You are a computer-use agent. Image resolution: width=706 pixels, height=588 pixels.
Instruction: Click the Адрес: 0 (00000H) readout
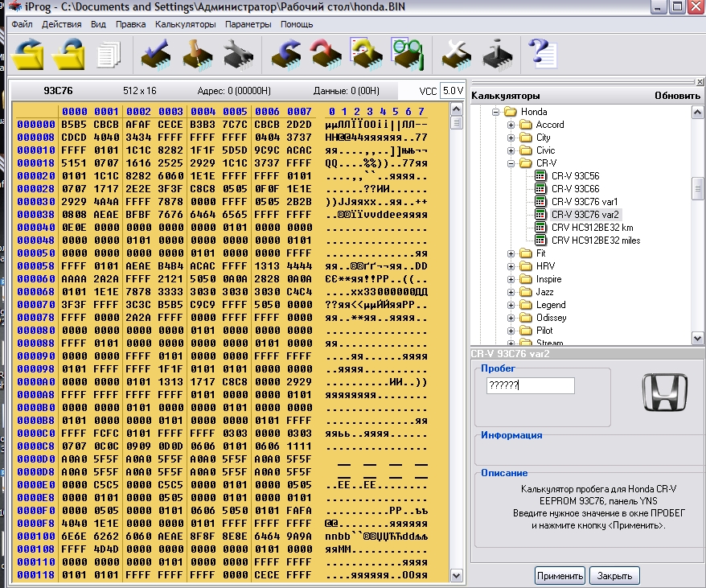click(234, 91)
